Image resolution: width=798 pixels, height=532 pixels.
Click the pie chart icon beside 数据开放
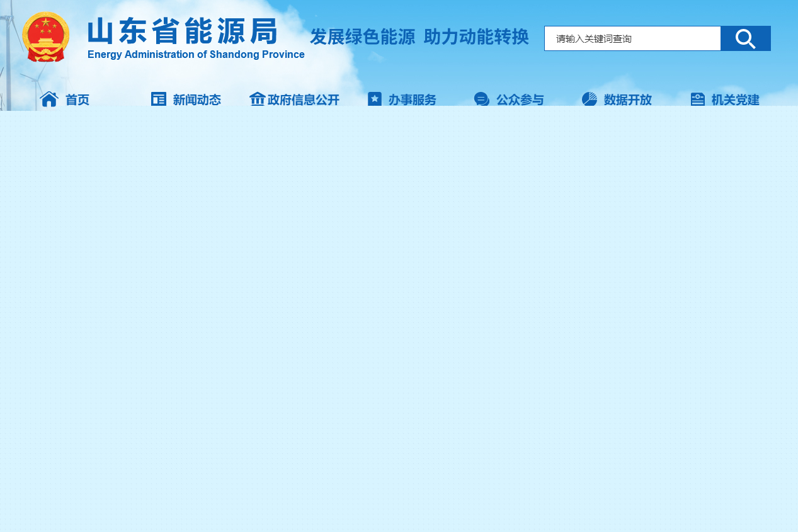tap(590, 99)
